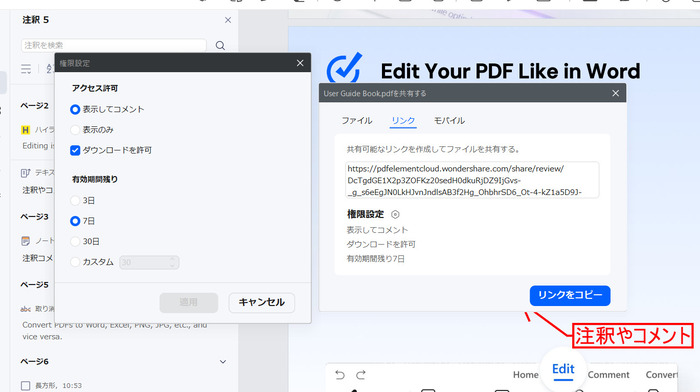This screenshot has width=700, height=392.
Task: Open 権限設定 gear icon in share dialog
Action: [x=395, y=215]
